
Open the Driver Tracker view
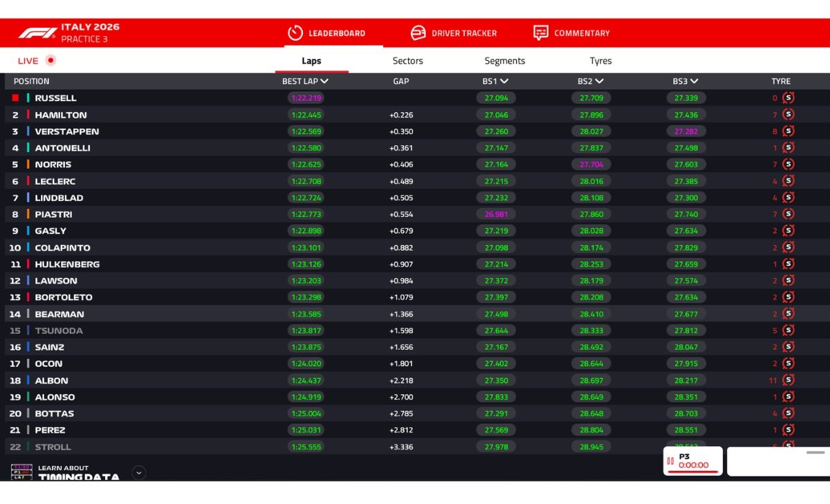click(x=454, y=32)
